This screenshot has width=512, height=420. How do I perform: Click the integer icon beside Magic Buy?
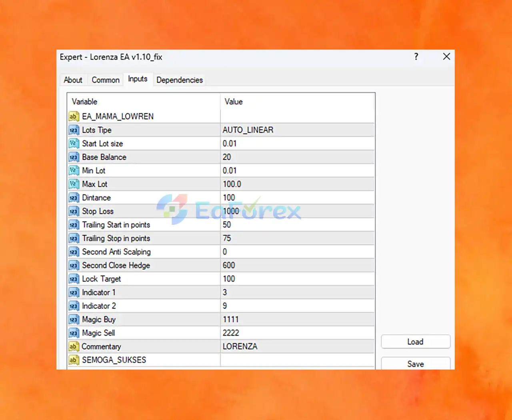point(73,320)
